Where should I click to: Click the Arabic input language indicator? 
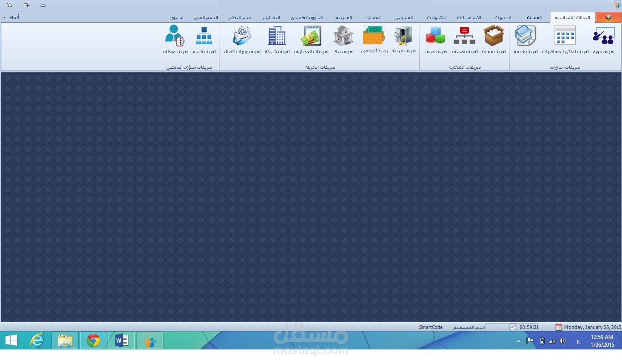click(x=578, y=341)
